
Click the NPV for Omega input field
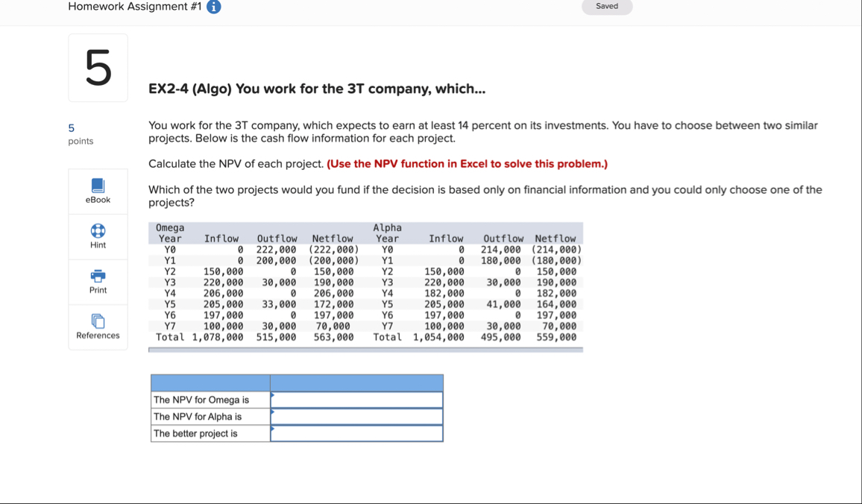pos(356,399)
